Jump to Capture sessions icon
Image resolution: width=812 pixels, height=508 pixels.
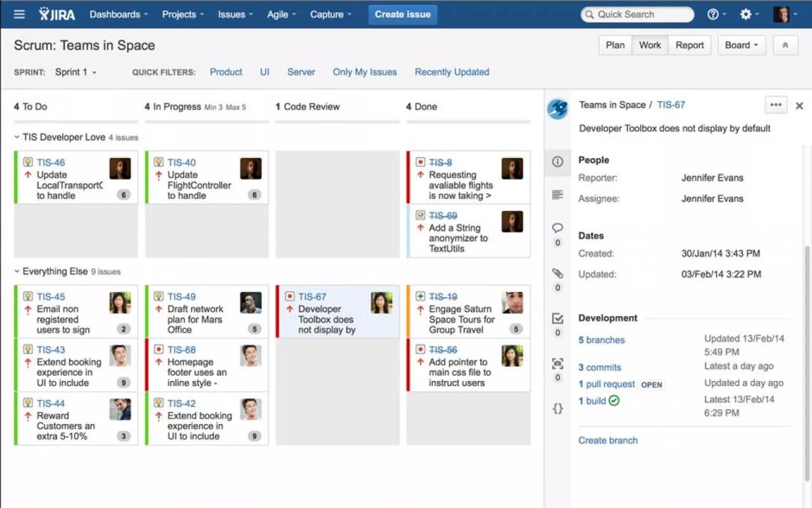point(558,363)
